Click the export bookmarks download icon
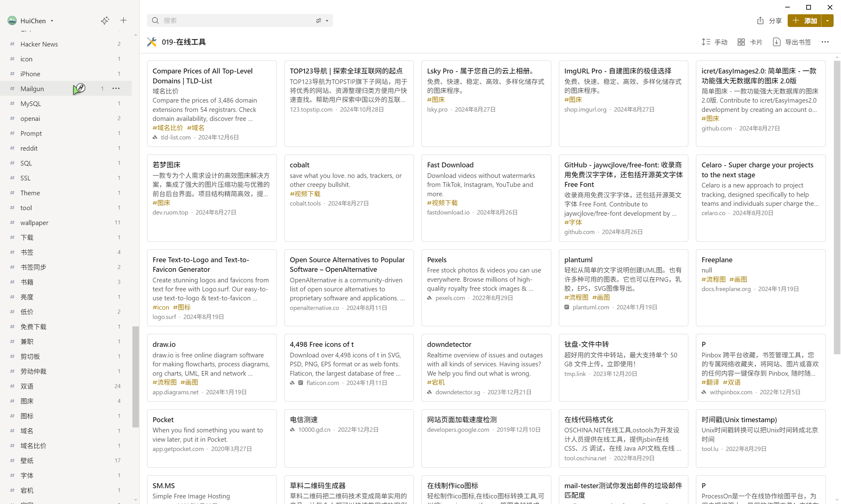841x504 pixels. [x=776, y=42]
